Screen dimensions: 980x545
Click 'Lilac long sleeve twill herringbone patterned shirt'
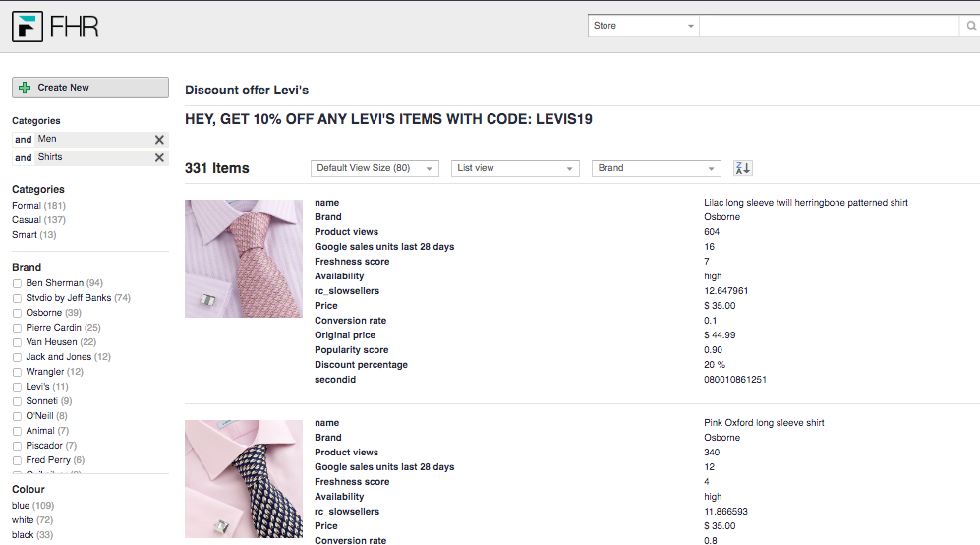(806, 203)
